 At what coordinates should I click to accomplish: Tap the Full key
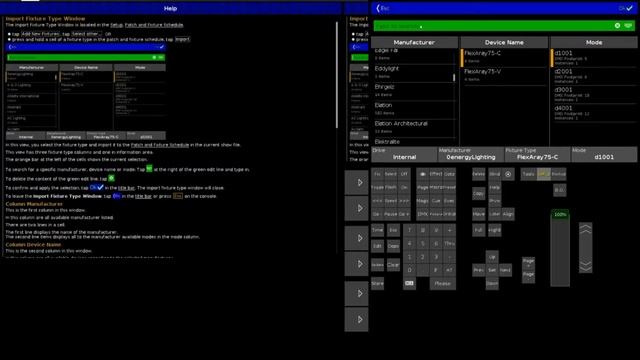click(x=479, y=230)
